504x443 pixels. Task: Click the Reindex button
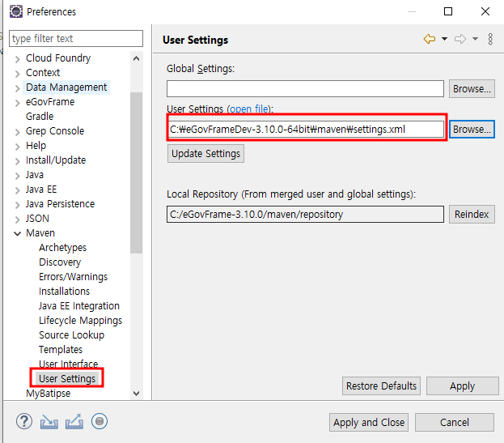point(472,215)
